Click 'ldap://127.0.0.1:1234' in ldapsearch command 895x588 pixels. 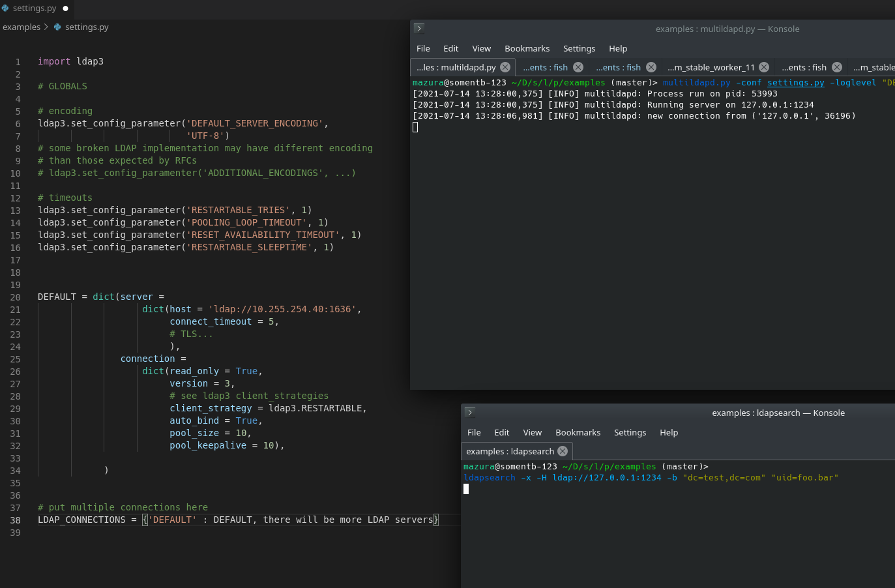click(x=607, y=478)
